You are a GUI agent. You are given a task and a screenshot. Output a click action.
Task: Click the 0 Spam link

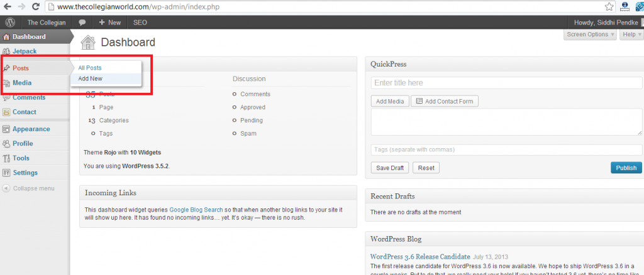click(245, 134)
